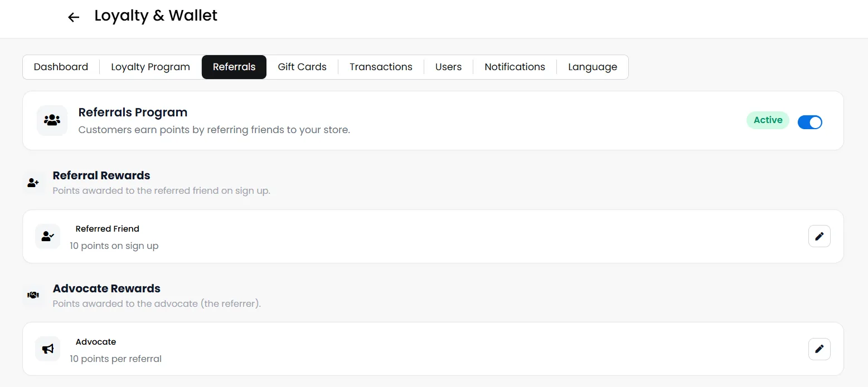Switch to the Loyalty Program tab
Image resolution: width=868 pixels, height=387 pixels.
click(x=151, y=67)
